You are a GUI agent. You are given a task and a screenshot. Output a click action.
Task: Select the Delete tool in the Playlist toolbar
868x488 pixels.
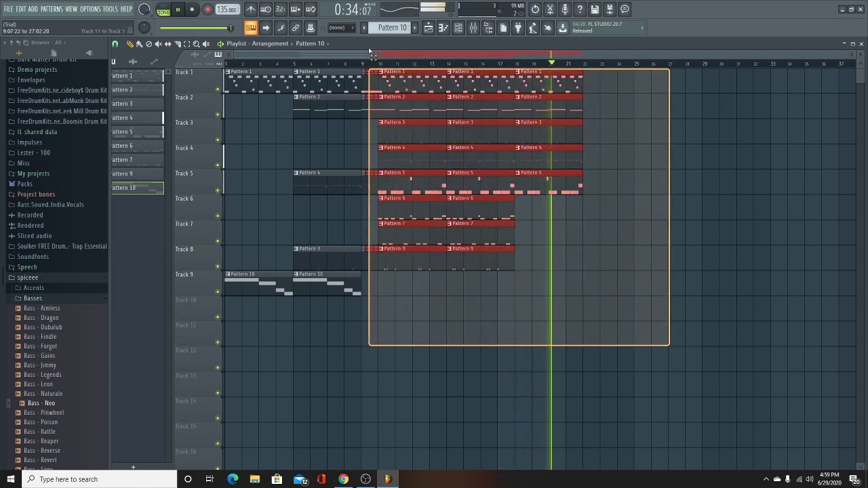(x=149, y=44)
